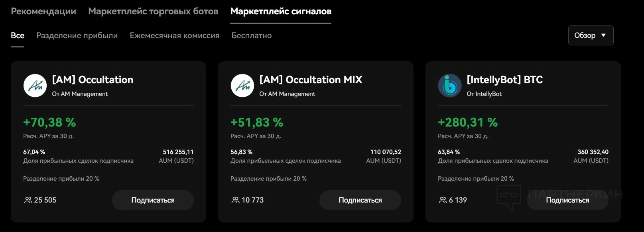The image size is (644, 232).
Task: Filter by Ежемесячная комиссия
Action: tap(175, 35)
